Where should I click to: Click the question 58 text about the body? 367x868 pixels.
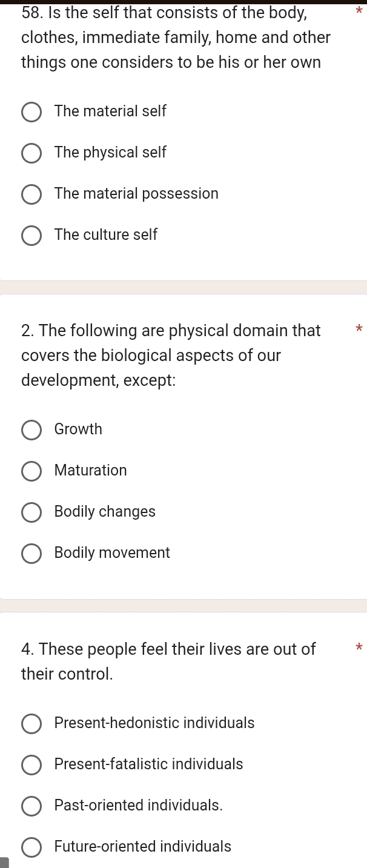tap(176, 37)
